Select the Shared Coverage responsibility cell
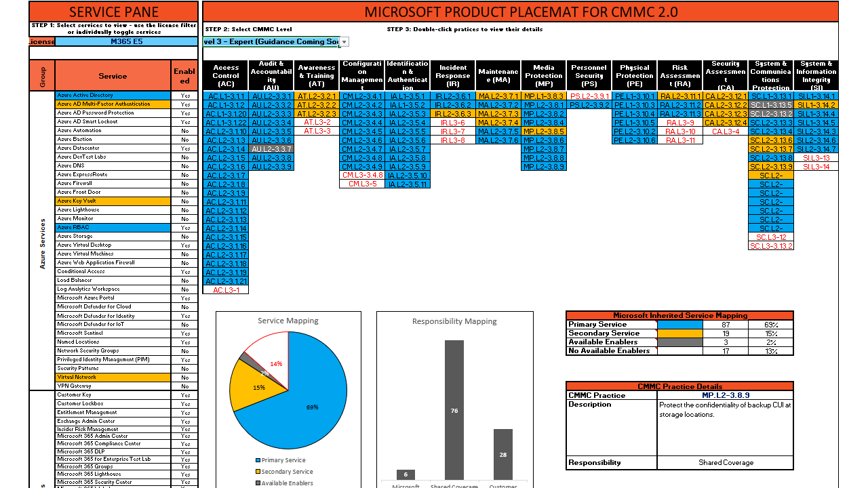The height and width of the screenshot is (488, 868). [726, 463]
